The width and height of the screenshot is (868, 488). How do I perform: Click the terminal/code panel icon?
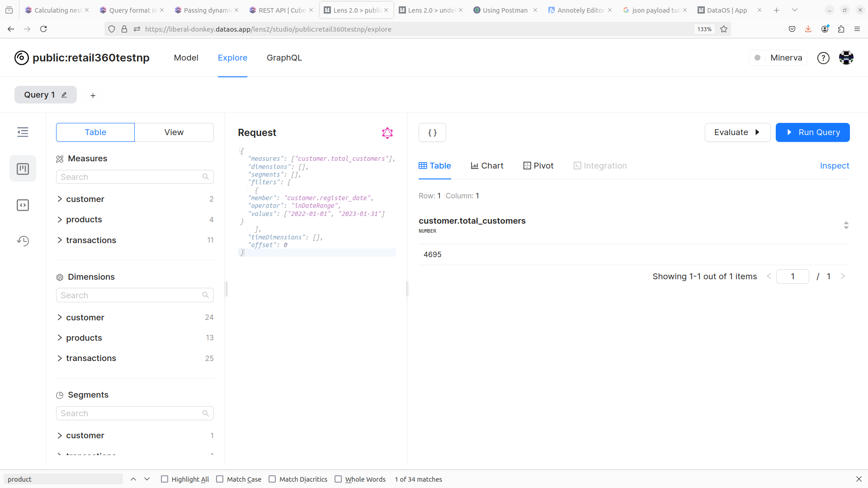[x=23, y=204]
